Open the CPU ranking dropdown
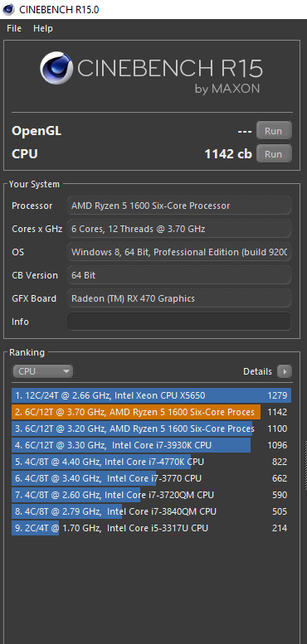The image size is (307, 644). tap(43, 371)
